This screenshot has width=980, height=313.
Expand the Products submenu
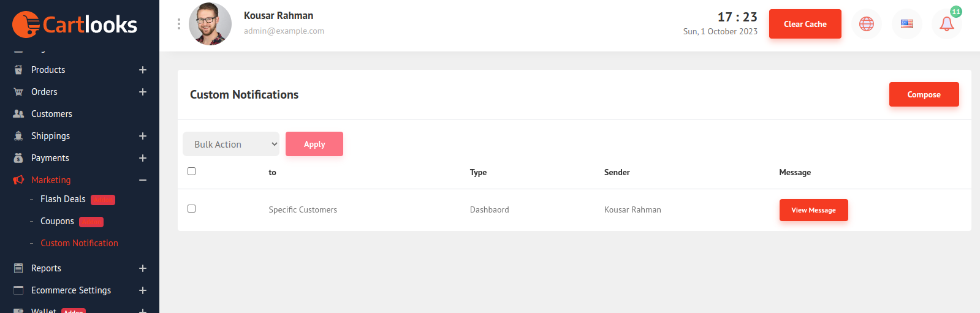tap(143, 70)
